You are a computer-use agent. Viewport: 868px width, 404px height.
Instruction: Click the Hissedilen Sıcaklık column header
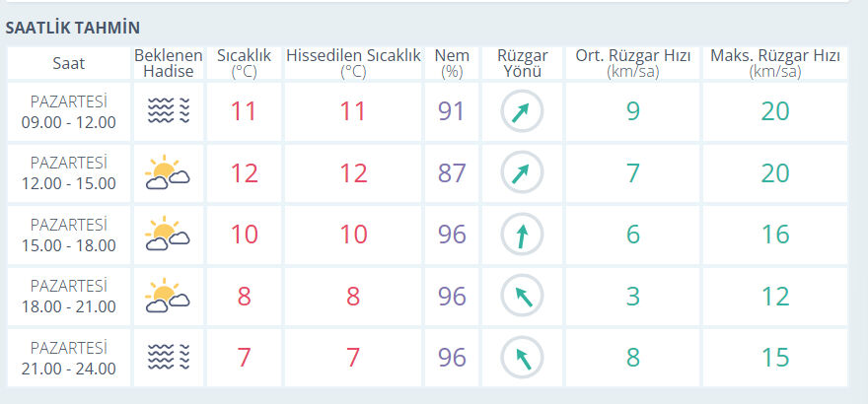coord(353,63)
